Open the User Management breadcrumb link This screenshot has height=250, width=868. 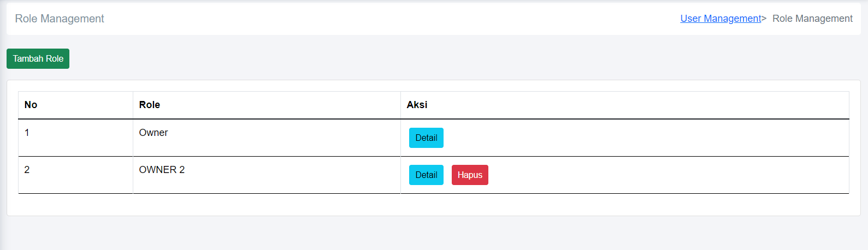coord(720,19)
